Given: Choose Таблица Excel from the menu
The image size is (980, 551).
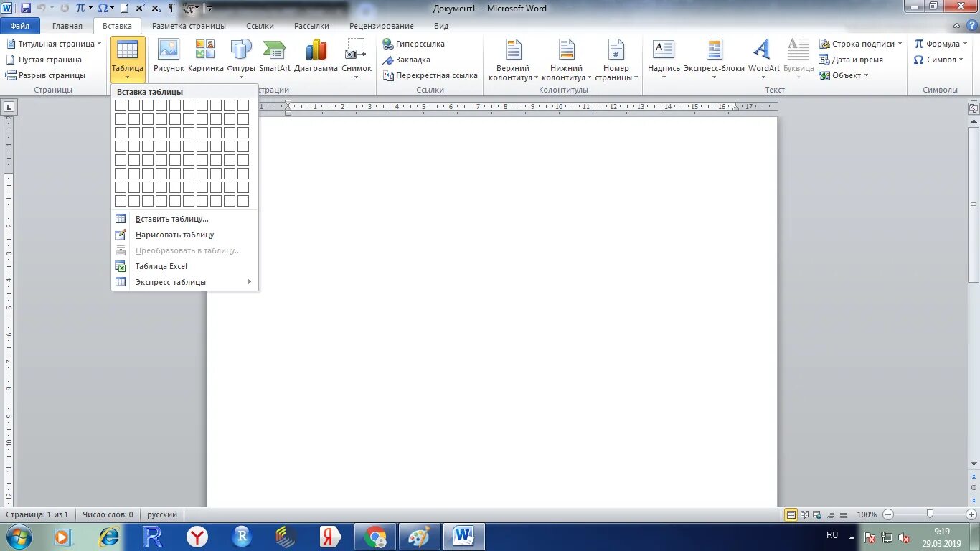Looking at the screenshot, I should click(184, 266).
